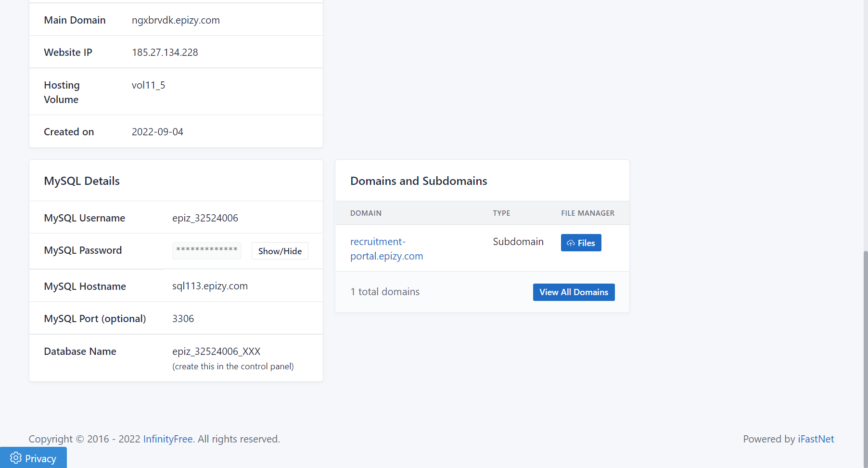Click the Database Name label
868x468 pixels.
click(80, 351)
